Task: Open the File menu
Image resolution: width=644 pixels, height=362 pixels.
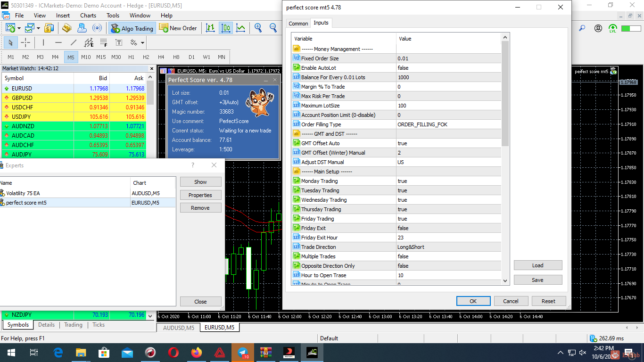Action: pyautogui.click(x=19, y=16)
